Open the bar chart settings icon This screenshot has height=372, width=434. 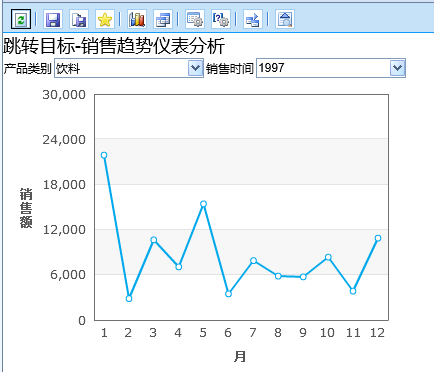pyautogui.click(x=137, y=19)
